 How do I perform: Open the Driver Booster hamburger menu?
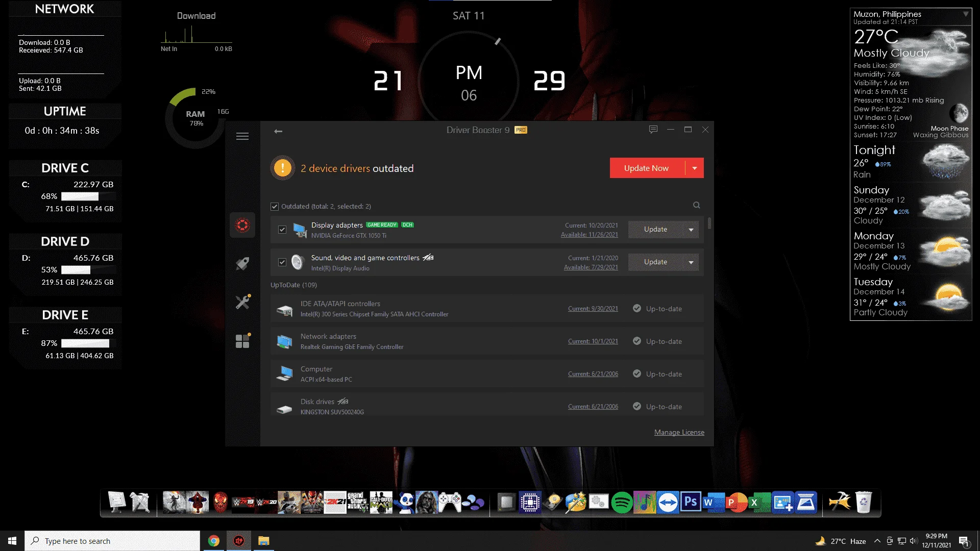[242, 136]
